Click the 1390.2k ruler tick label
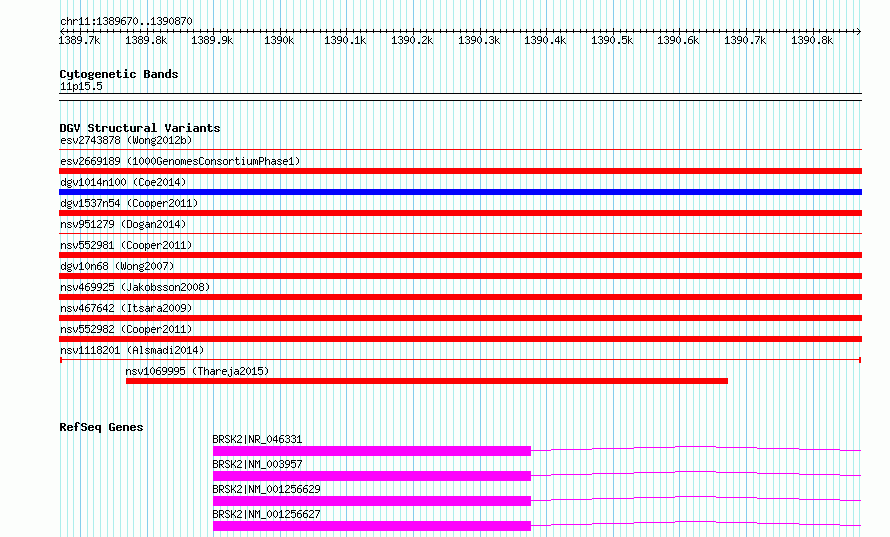This screenshot has height=537, width=890. pos(412,40)
